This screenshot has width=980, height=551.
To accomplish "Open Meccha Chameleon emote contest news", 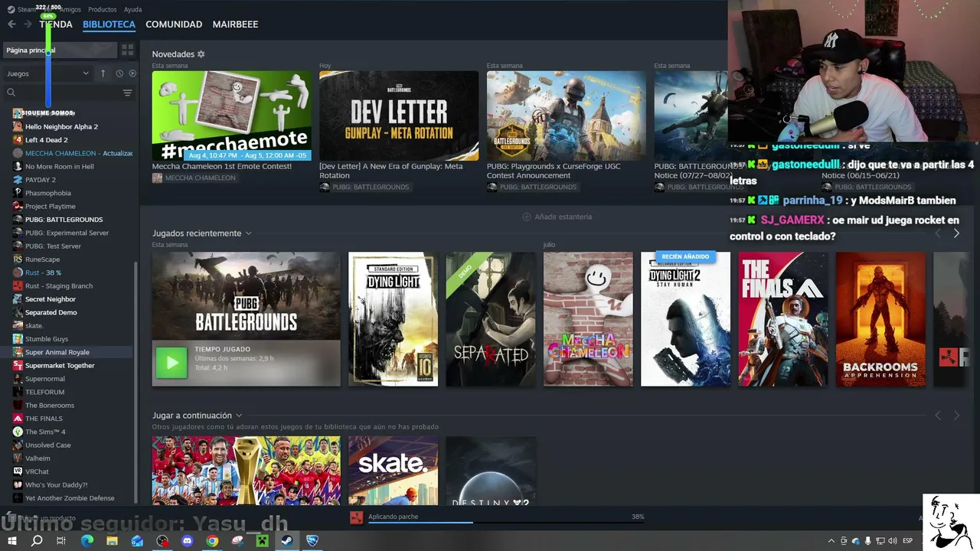I will click(x=231, y=116).
